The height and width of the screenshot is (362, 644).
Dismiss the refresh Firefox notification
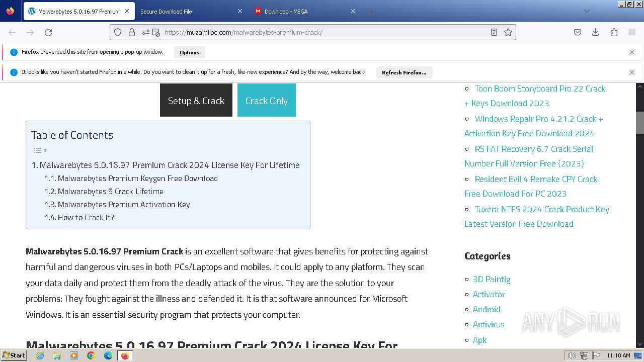pos(632,72)
